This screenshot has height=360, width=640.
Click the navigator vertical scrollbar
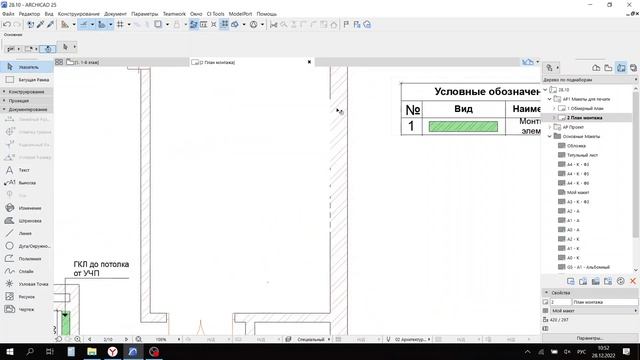[636, 163]
